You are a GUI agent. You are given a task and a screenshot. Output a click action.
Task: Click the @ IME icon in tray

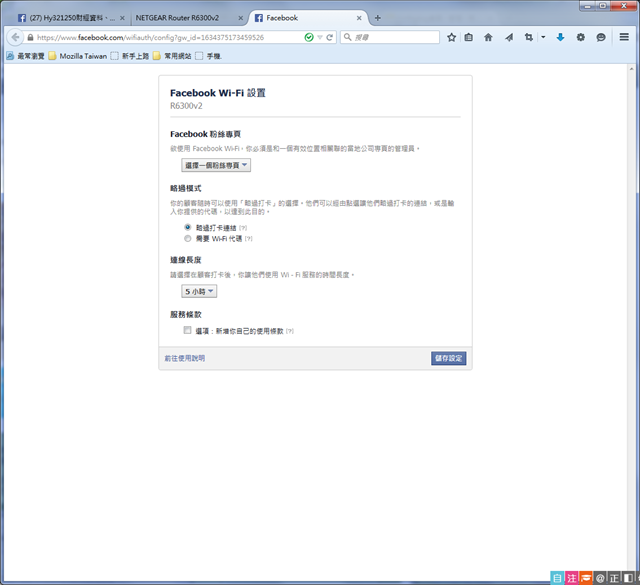pyautogui.click(x=600, y=578)
